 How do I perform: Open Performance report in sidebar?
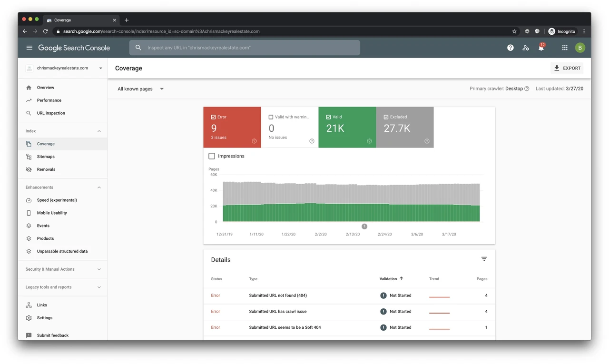pos(63,100)
